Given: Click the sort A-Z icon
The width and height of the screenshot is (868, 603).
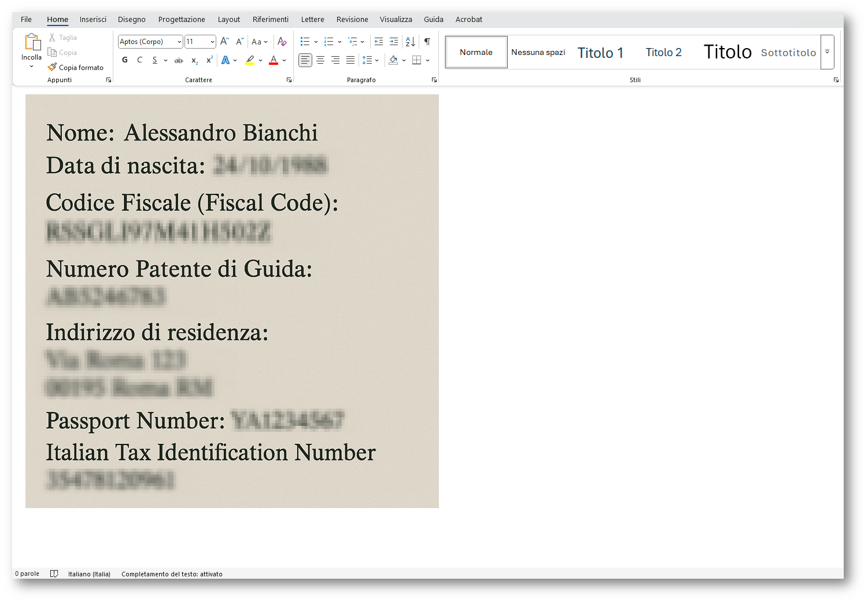Looking at the screenshot, I should 411,42.
